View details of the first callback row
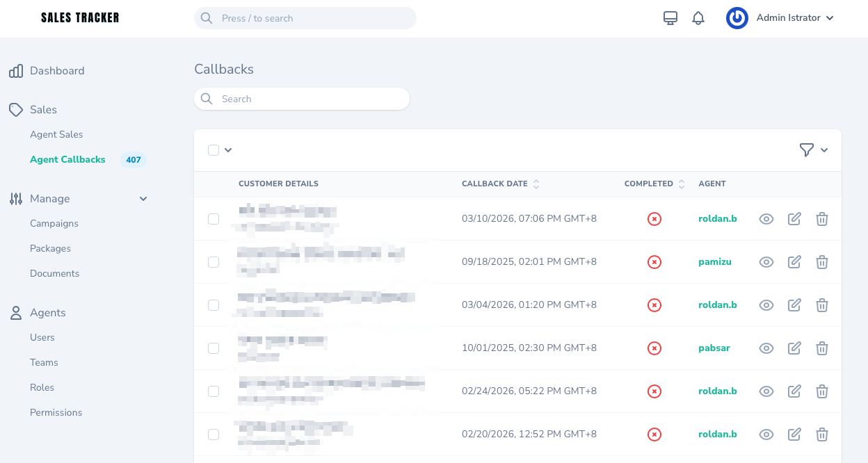This screenshot has height=463, width=868. 766,218
